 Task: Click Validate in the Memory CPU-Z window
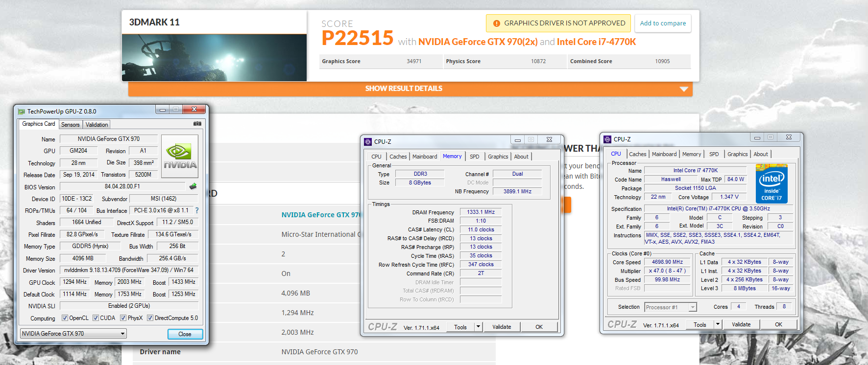pyautogui.click(x=502, y=327)
